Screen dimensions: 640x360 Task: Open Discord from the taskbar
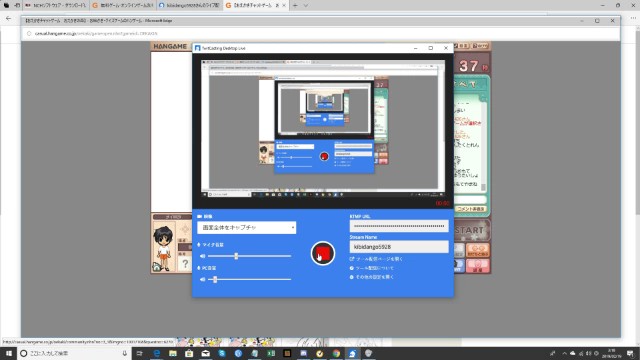pyautogui.click(x=303, y=353)
